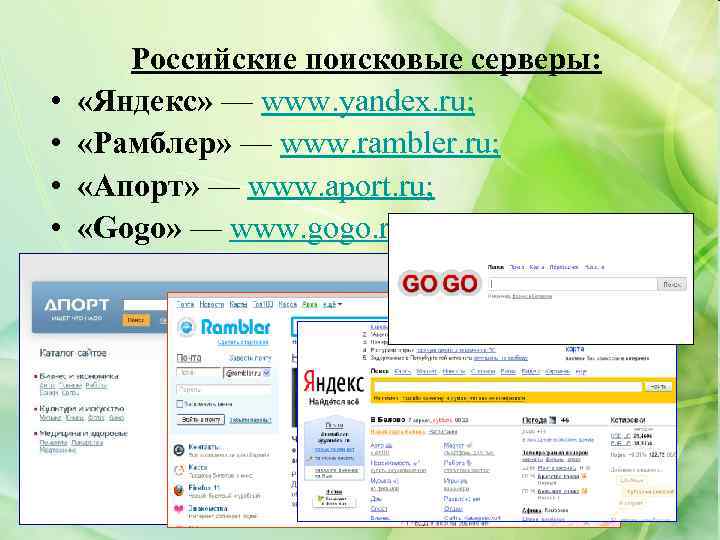Open Карты tab in Rambler top menu
The width and height of the screenshot is (720, 540).
[238, 304]
